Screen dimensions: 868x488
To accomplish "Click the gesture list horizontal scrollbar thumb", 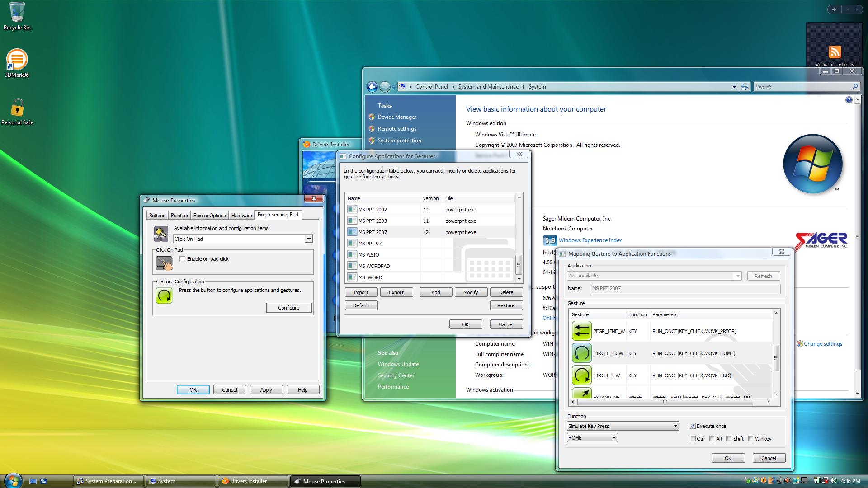I will (x=665, y=402).
